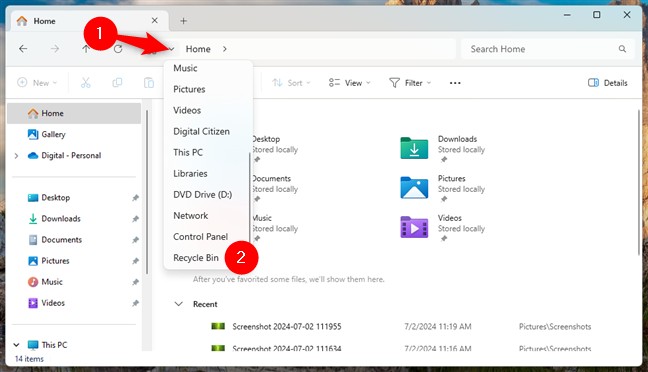The image size is (648, 372).
Task: Choose DVD Drive (D:) from dropdown
Action: 208,195
